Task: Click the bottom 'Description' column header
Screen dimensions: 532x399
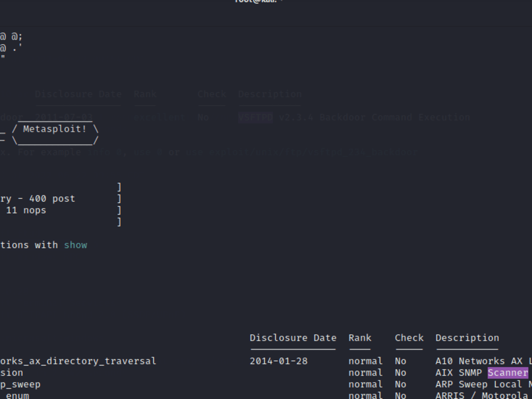Action: 467,338
